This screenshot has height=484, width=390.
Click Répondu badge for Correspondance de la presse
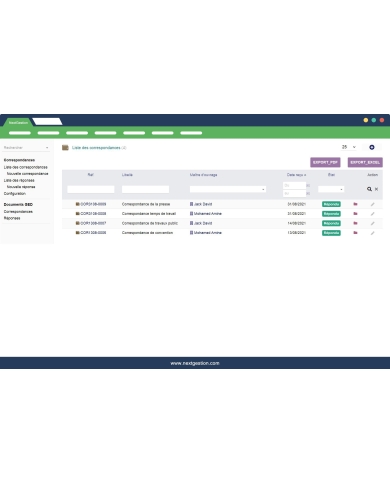tap(331, 204)
